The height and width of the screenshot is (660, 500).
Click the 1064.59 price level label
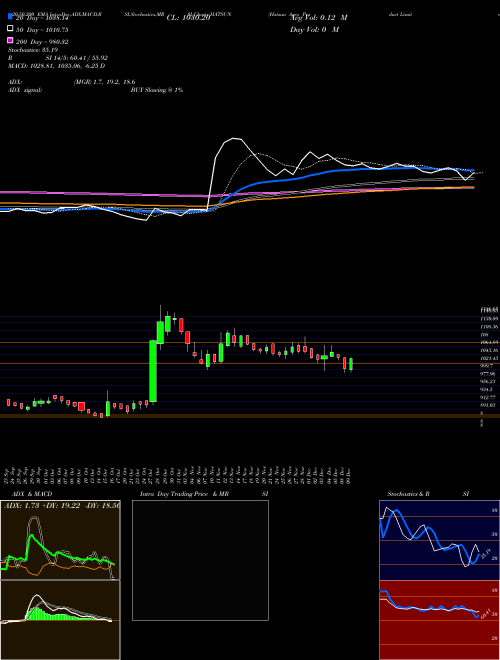pos(489,342)
